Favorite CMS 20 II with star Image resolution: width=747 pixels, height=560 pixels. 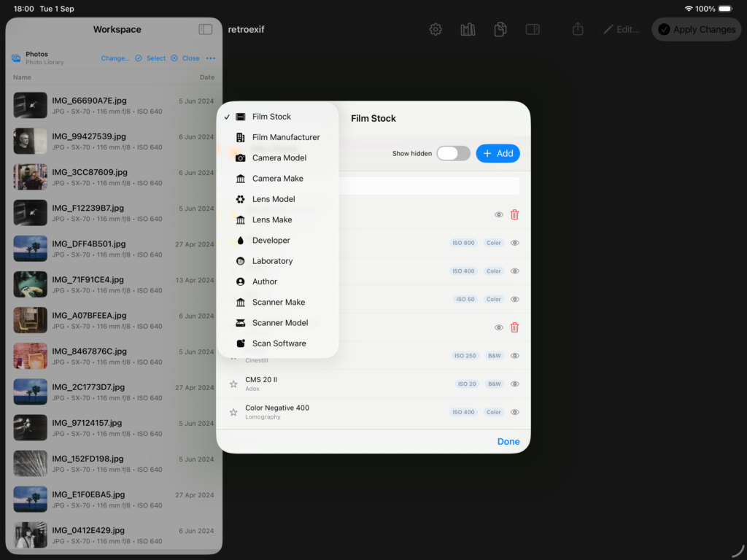coord(233,384)
